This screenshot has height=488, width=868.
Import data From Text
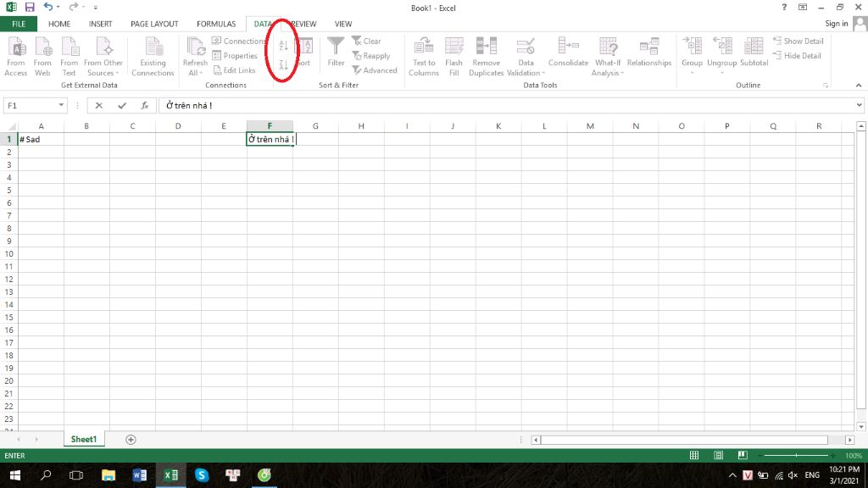(x=70, y=57)
